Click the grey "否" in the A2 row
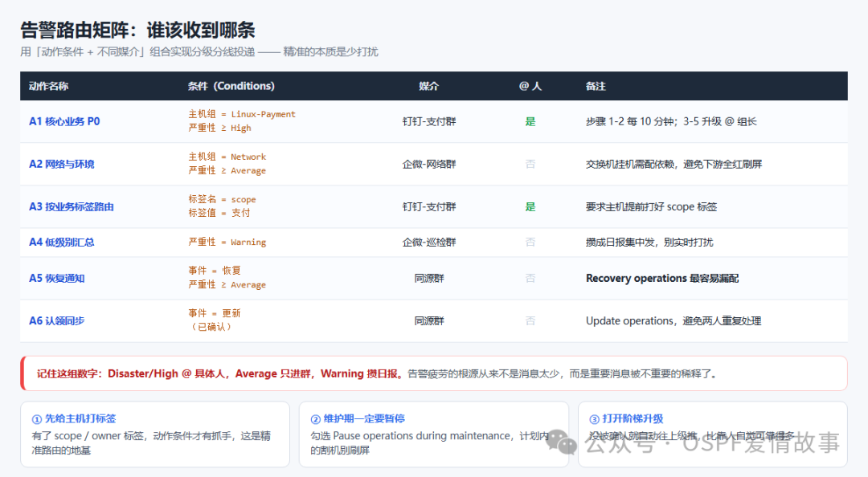The width and height of the screenshot is (868, 477). point(530,165)
